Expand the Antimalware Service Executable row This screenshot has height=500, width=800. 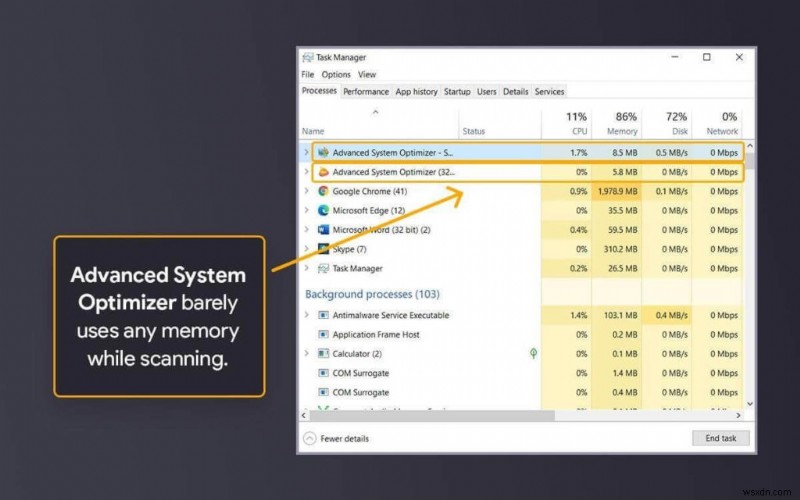click(x=307, y=315)
